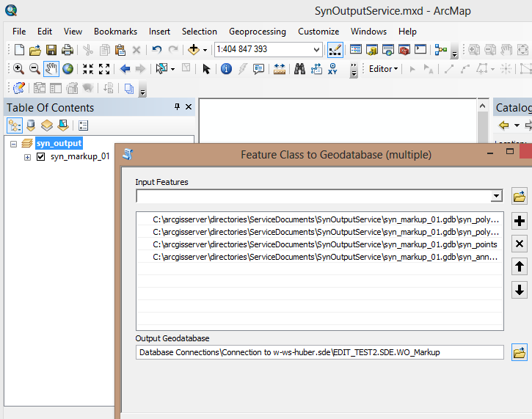This screenshot has height=419, width=532.
Task: Select the Zoom Out tool
Action: pyautogui.click(x=34, y=69)
